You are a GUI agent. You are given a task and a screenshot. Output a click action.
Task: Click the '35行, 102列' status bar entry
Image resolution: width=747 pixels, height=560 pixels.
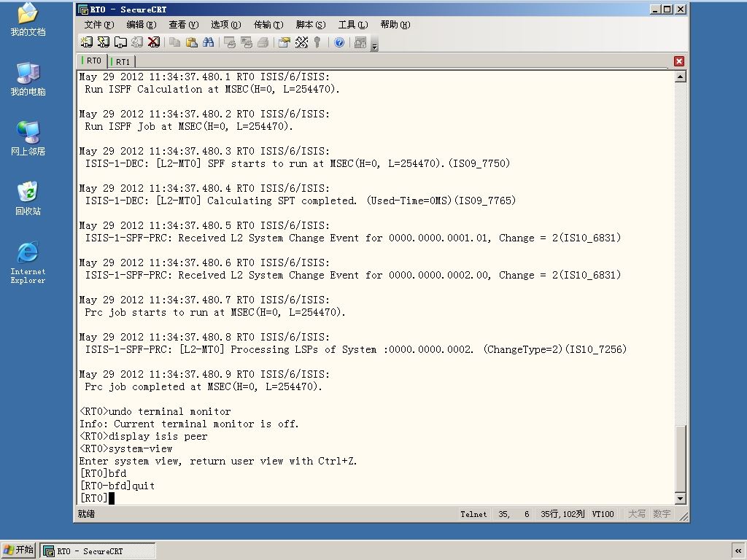(x=562, y=514)
